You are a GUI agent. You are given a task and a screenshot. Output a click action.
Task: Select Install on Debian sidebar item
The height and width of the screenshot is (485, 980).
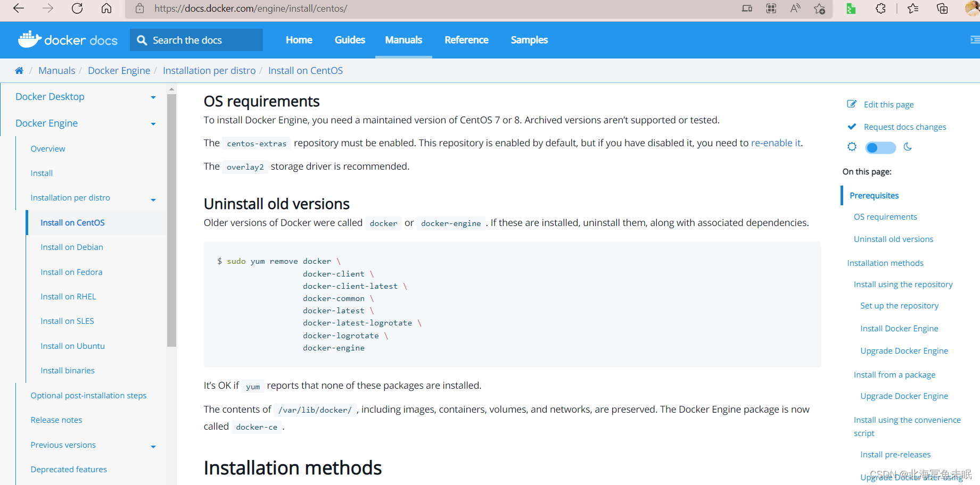coord(72,247)
